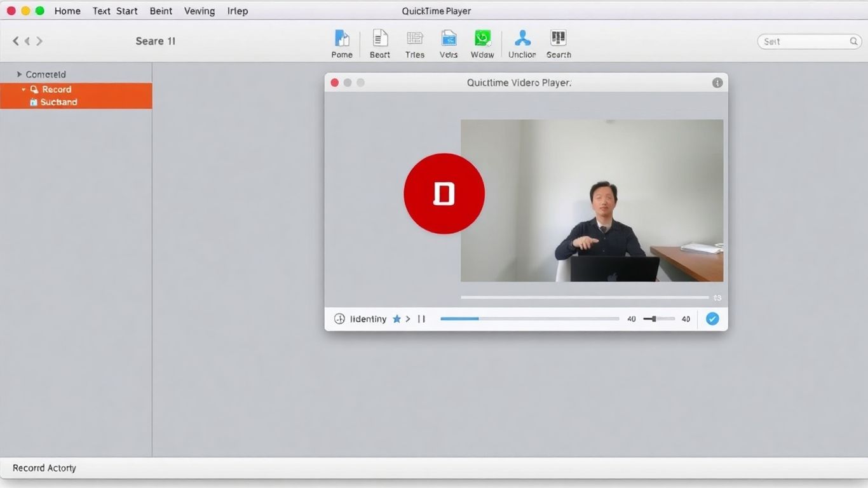Click the clock icon next to lidentiny
This screenshot has width=868, height=488.
(x=339, y=318)
